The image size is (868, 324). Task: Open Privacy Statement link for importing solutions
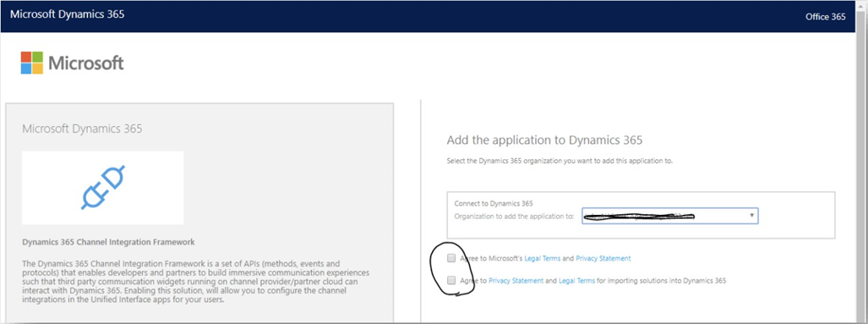pyautogui.click(x=516, y=281)
